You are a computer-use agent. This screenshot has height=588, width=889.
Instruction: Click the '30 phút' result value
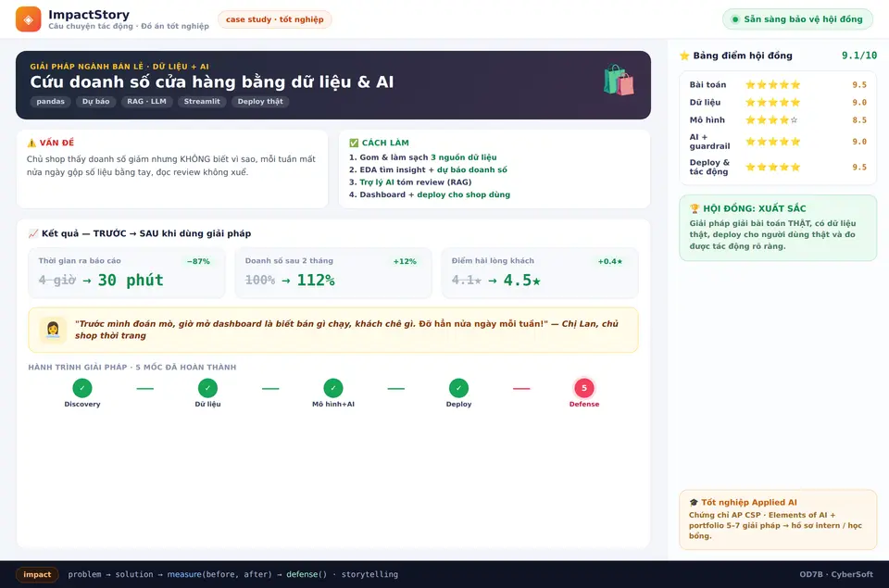pyautogui.click(x=131, y=280)
